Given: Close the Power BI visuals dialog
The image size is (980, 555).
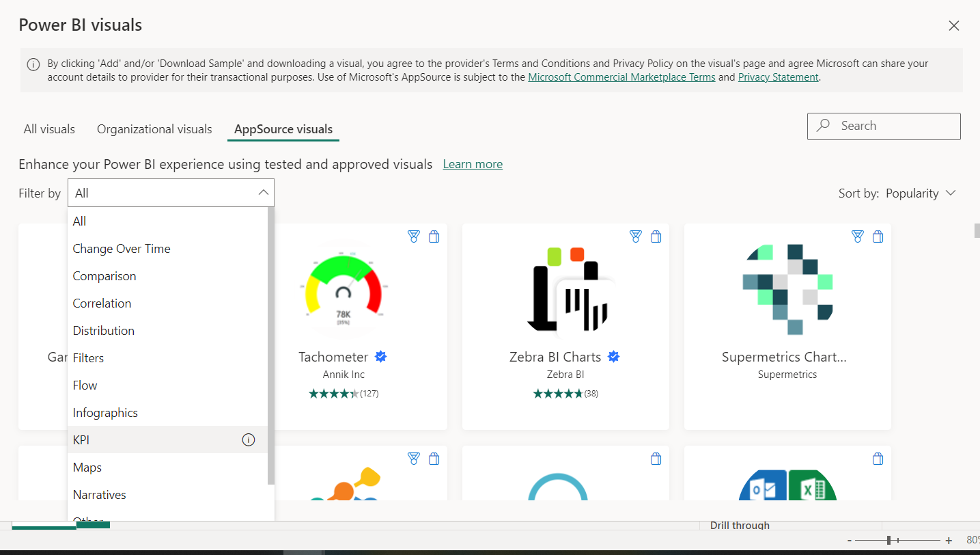Looking at the screenshot, I should click(954, 26).
